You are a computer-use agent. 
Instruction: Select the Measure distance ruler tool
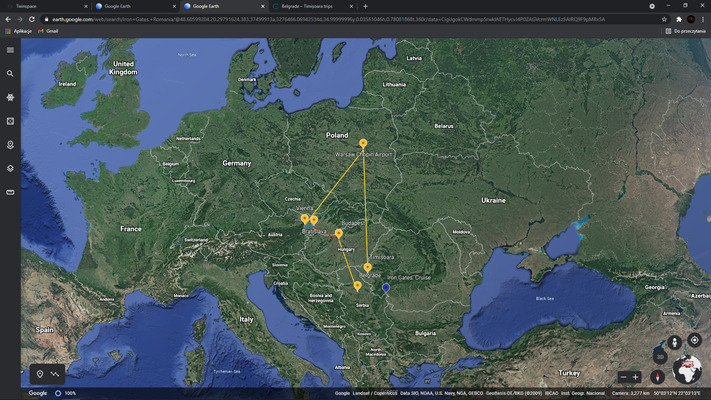pos(10,192)
